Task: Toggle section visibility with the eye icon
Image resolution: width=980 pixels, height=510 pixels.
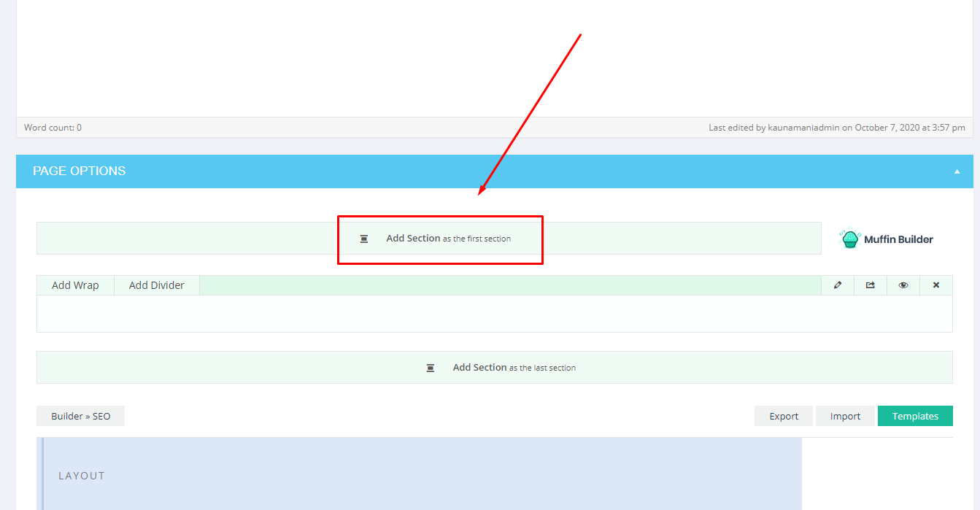Action: point(903,285)
